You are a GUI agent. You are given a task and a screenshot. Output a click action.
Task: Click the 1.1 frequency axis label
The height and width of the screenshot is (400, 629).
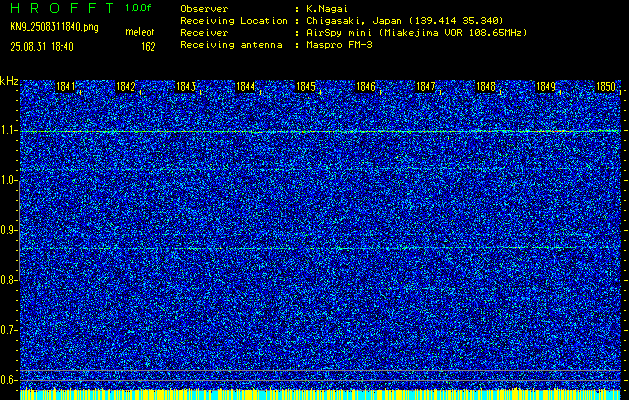click(8, 131)
